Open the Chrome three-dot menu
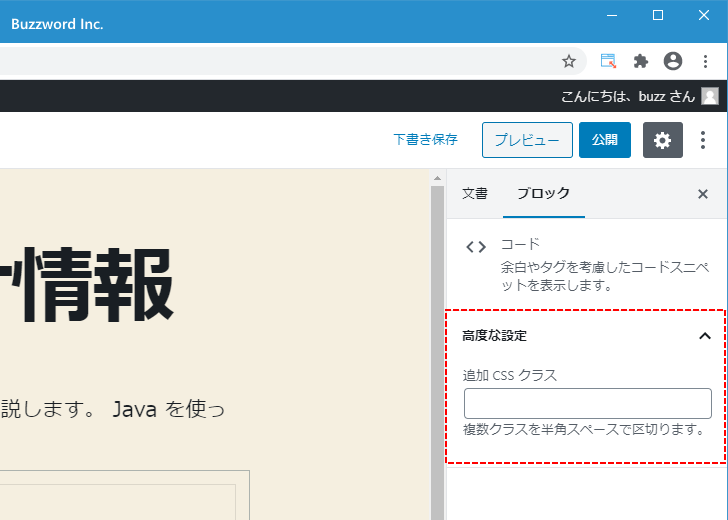This screenshot has height=520, width=728. point(705,61)
